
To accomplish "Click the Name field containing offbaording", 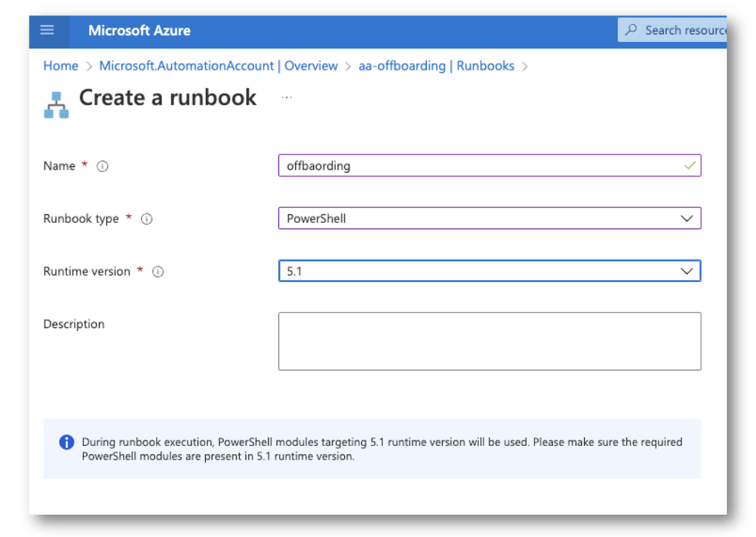I will [x=489, y=165].
